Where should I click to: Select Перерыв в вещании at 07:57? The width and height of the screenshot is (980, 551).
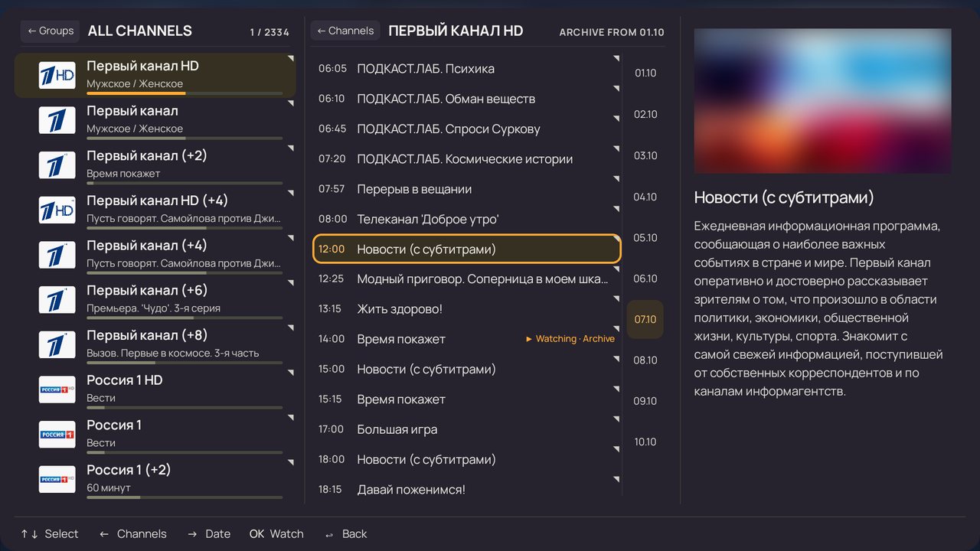point(467,189)
